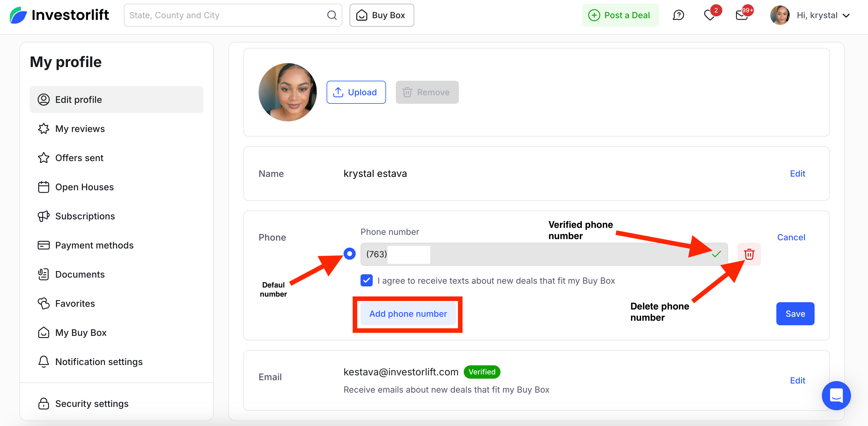Screen dimensions: 868x426
Task: Click the Investorlift leaf logo
Action: pos(18,15)
